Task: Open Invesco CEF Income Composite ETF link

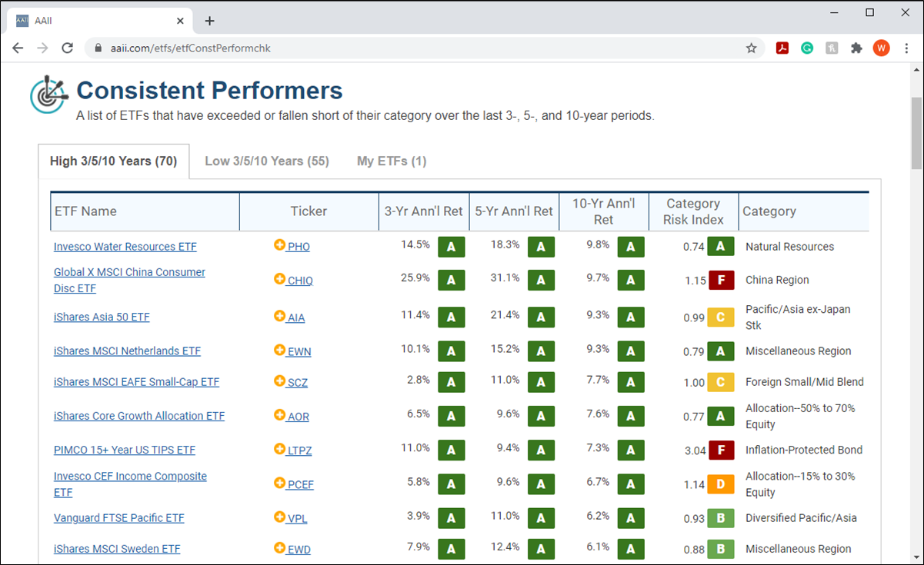Action: tap(130, 484)
